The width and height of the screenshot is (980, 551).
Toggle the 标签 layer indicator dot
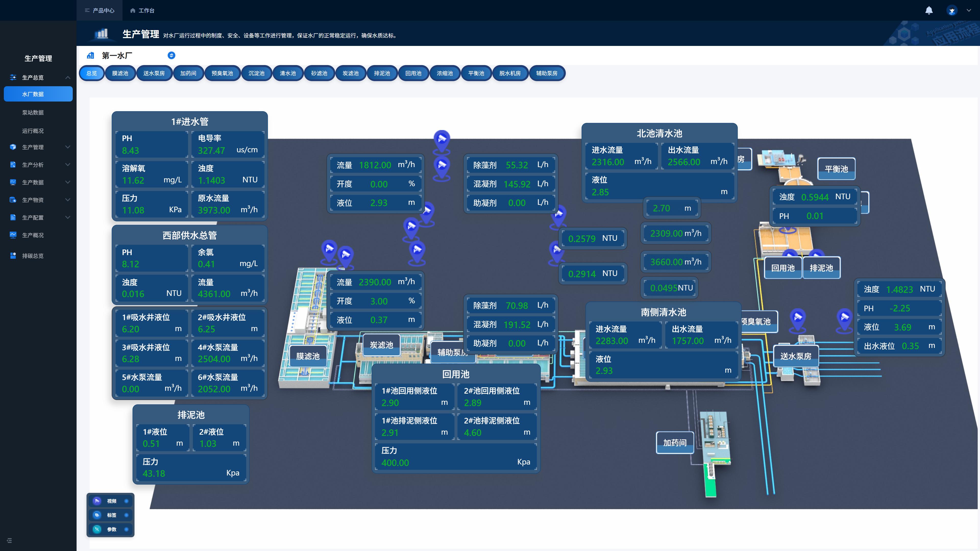click(x=126, y=515)
